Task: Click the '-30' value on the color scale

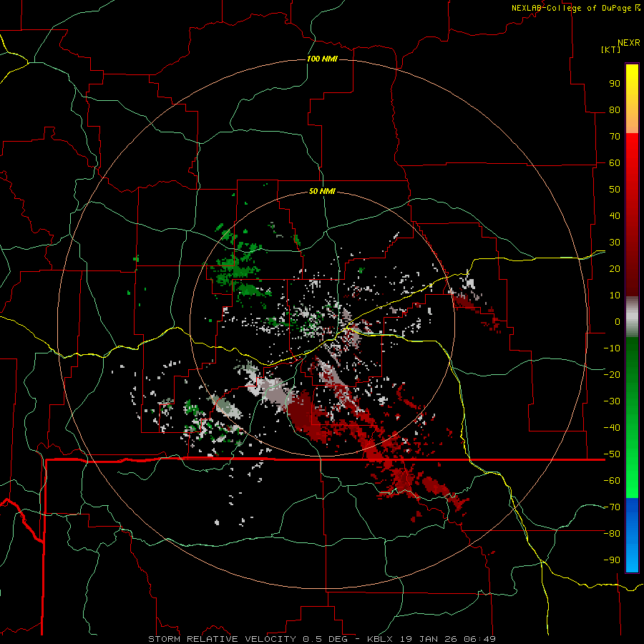Action: [x=612, y=401]
